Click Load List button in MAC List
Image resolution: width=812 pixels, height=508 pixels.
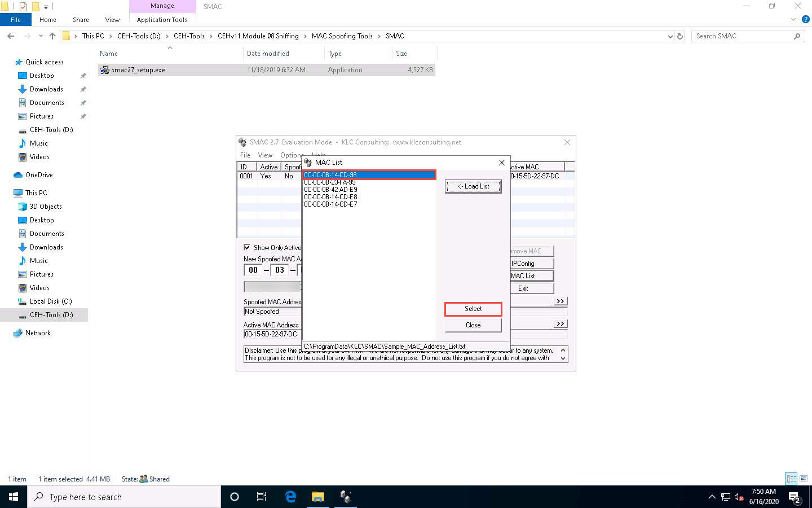(473, 186)
